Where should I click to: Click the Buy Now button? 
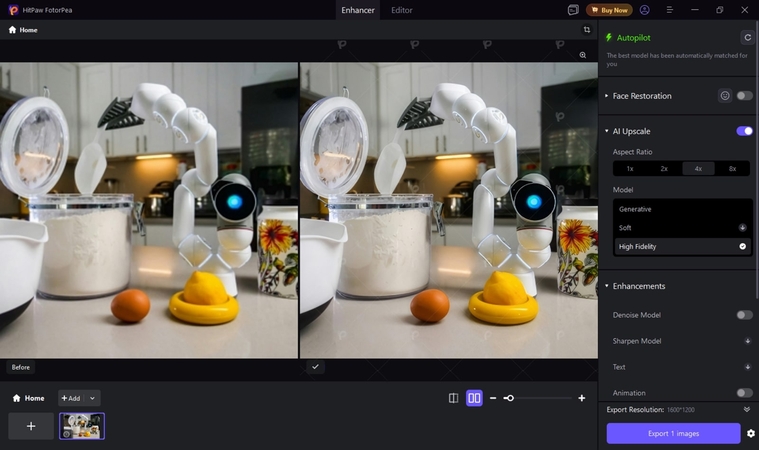click(x=609, y=10)
